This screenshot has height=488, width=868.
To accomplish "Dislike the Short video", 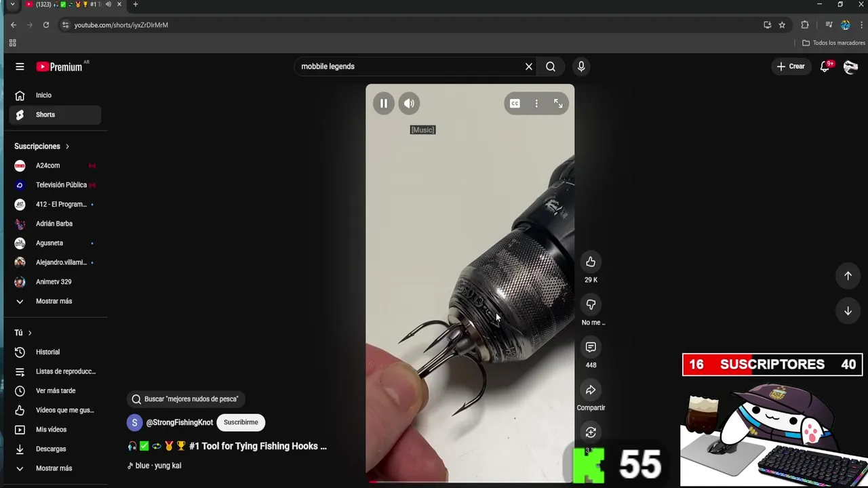I will point(591,305).
